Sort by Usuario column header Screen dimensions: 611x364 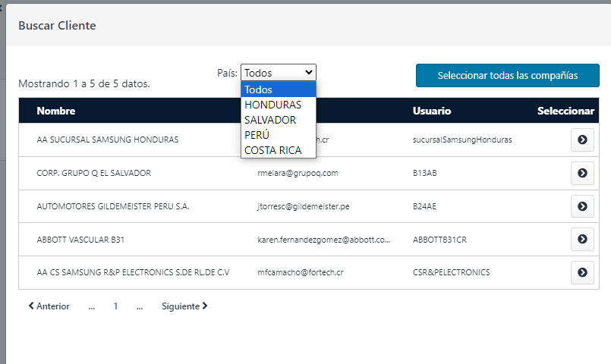tap(432, 111)
